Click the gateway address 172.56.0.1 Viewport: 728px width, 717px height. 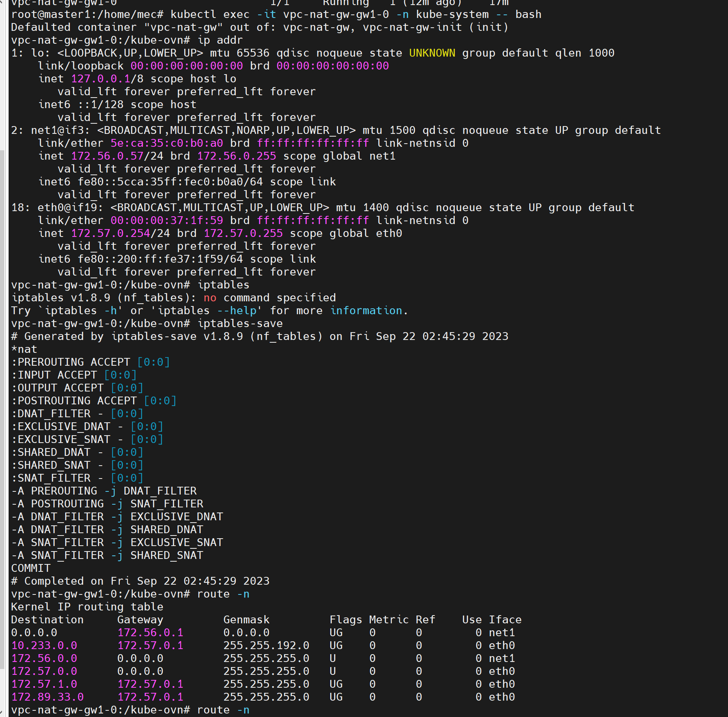click(x=150, y=632)
